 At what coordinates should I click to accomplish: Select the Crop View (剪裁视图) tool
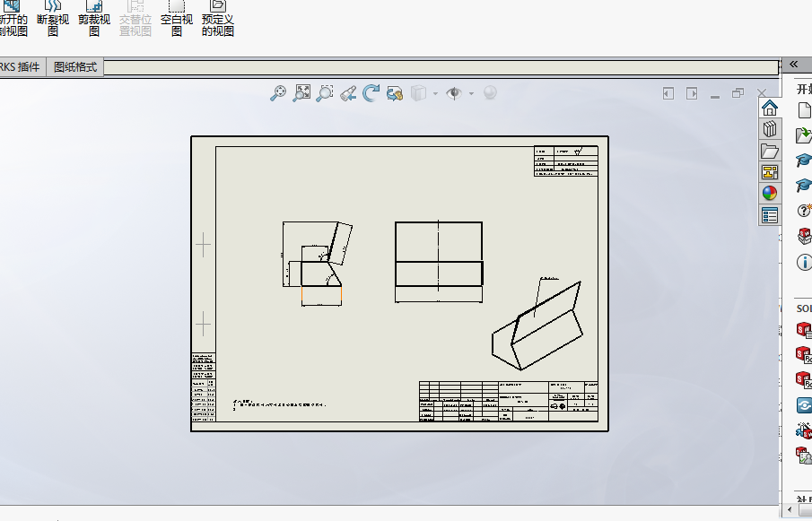pyautogui.click(x=93, y=19)
